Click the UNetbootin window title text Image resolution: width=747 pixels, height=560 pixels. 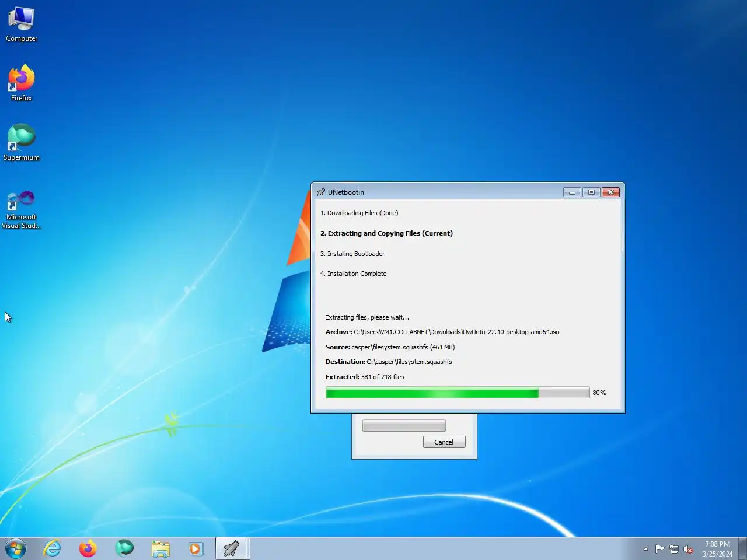pyautogui.click(x=346, y=192)
